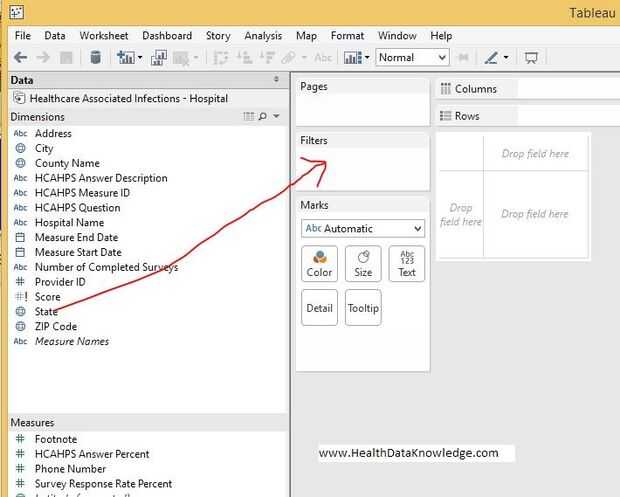Open the Automatic mark type dropdown
The width and height of the screenshot is (620, 497).
click(x=363, y=229)
